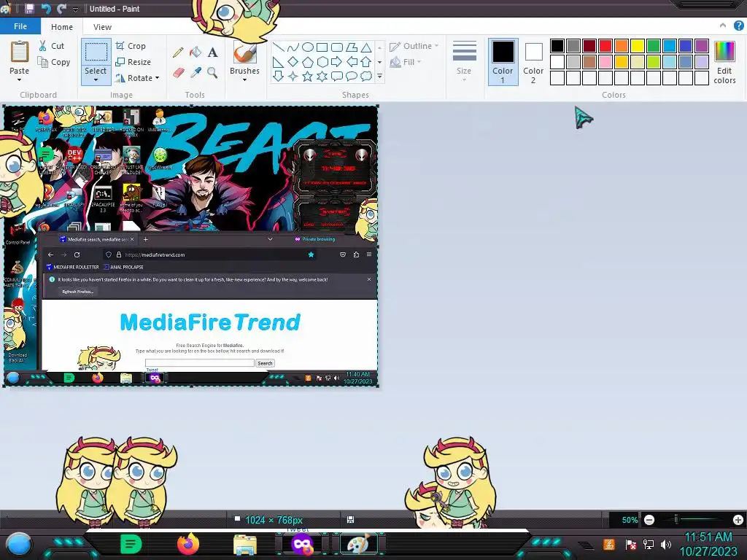Open the Customize Quick Access Toolbar dropdown
This screenshot has height=560, width=747.
pos(75,9)
